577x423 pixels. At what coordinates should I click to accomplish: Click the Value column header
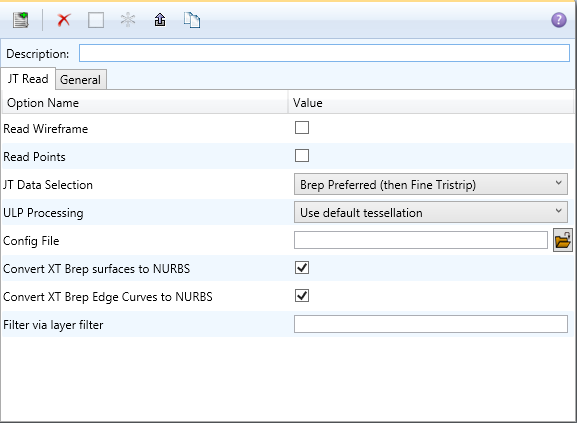pyautogui.click(x=431, y=103)
